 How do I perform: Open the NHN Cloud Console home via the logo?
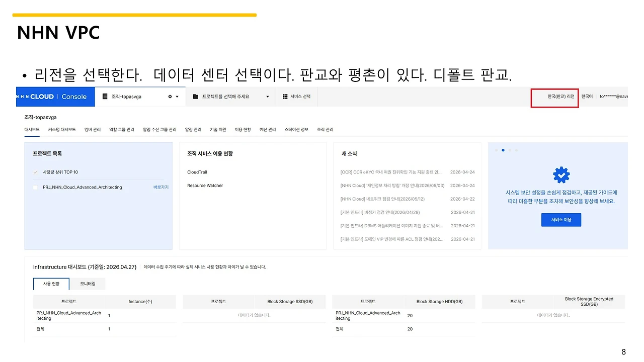[50, 97]
